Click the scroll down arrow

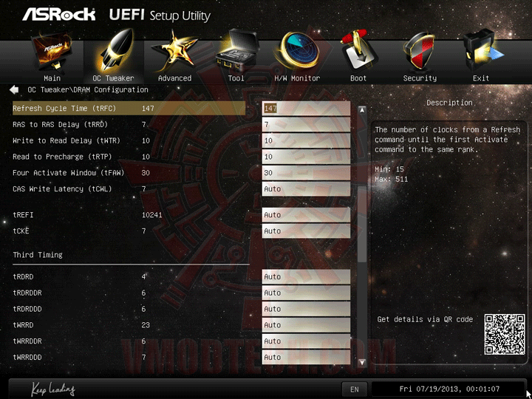pos(362,363)
